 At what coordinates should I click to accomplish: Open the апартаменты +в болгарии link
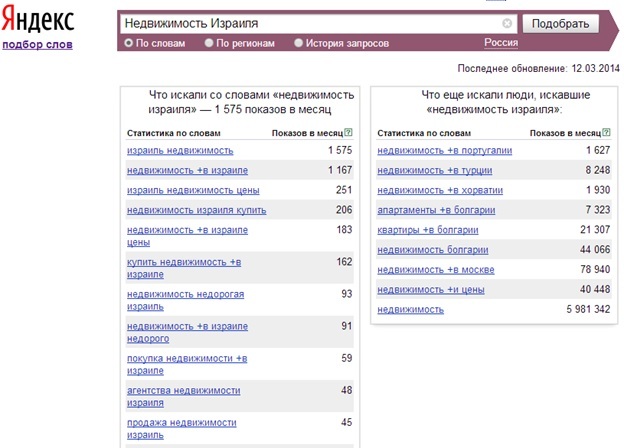coord(436,210)
